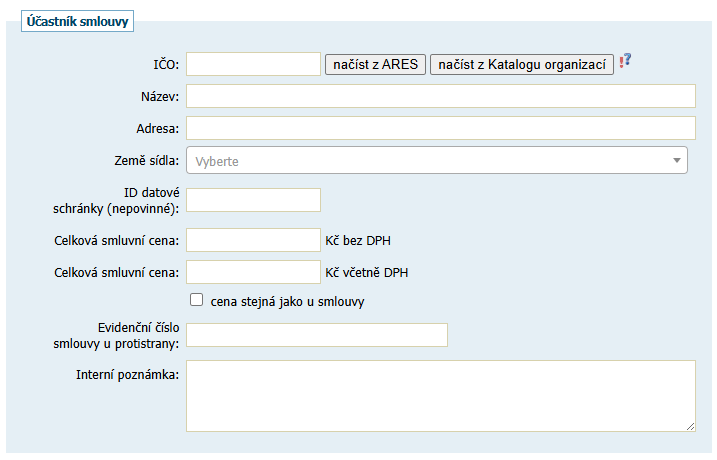Image resolution: width=717 pixels, height=460 pixels.
Task: Click price field for Kč bez DPH
Action: tap(253, 240)
